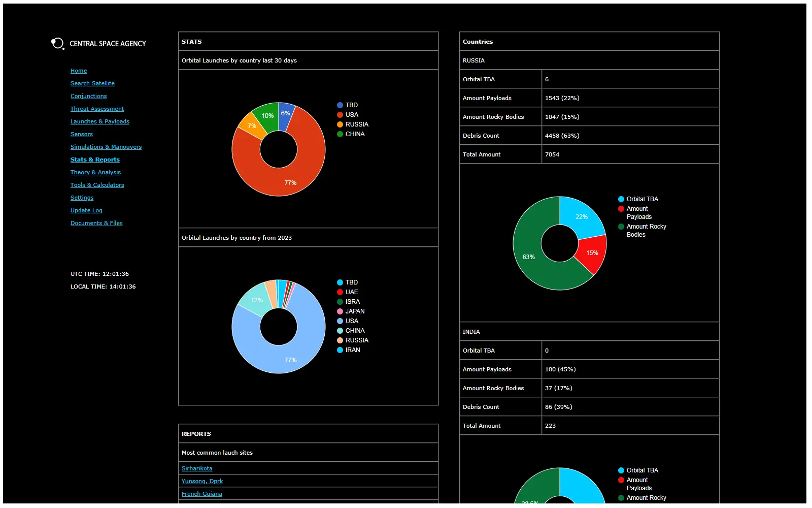This screenshot has width=812, height=508.
Task: Click the CHINA green legend dot
Action: click(339, 134)
